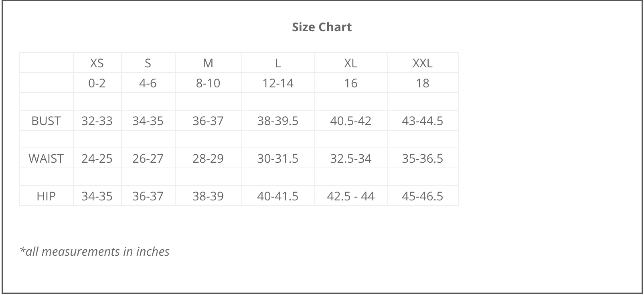The height and width of the screenshot is (295, 644).
Task: Select the hip measurement 42.5 - 44 cell
Action: [x=350, y=196]
